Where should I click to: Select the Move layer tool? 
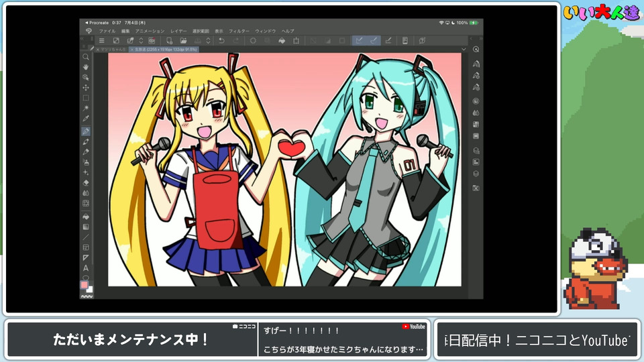pos(85,87)
